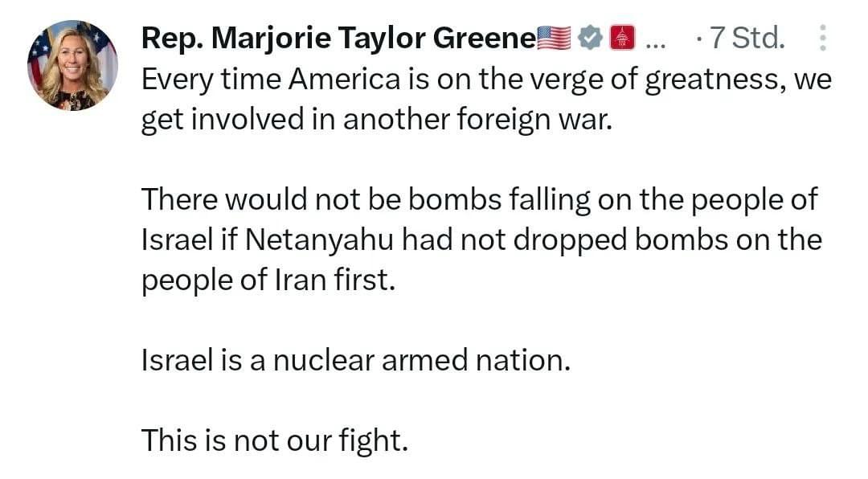Image resolution: width=868 pixels, height=479 pixels.
Task: Open the tweet's three-dot more options menu
Action: [823, 39]
